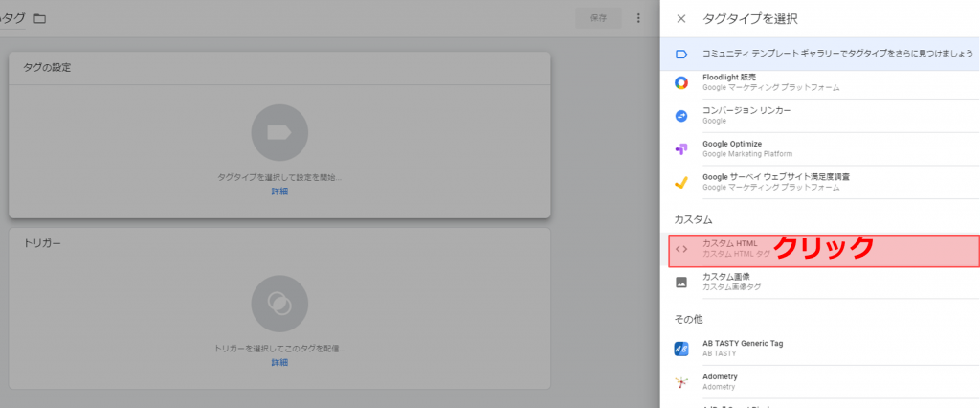Viewport: 980px width, 408px height.
Task: Click the 保存 button
Action: [598, 18]
